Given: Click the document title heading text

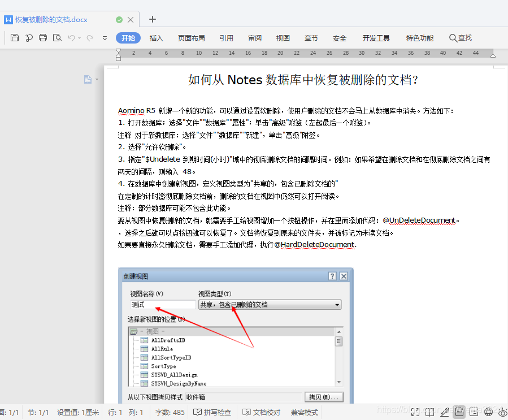Looking at the screenshot, I should [x=303, y=80].
